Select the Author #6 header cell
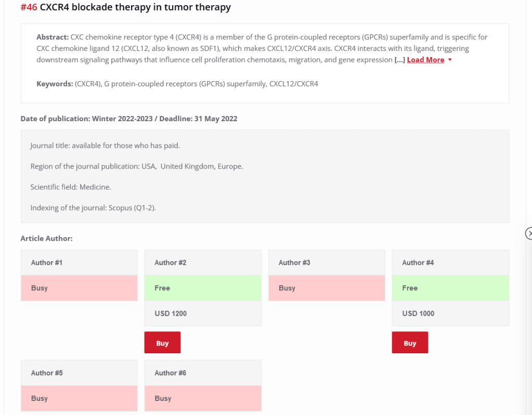The width and height of the screenshot is (532, 415). tap(203, 373)
